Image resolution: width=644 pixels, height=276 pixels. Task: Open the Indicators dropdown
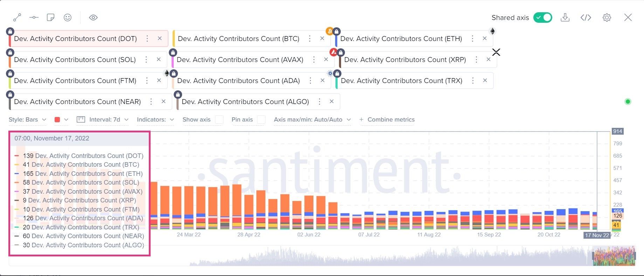pyautogui.click(x=155, y=119)
